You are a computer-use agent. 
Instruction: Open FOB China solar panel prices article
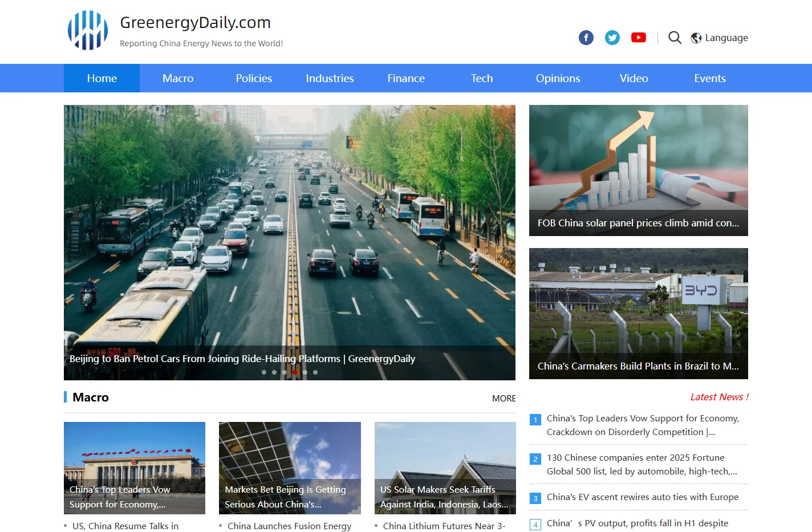638,223
